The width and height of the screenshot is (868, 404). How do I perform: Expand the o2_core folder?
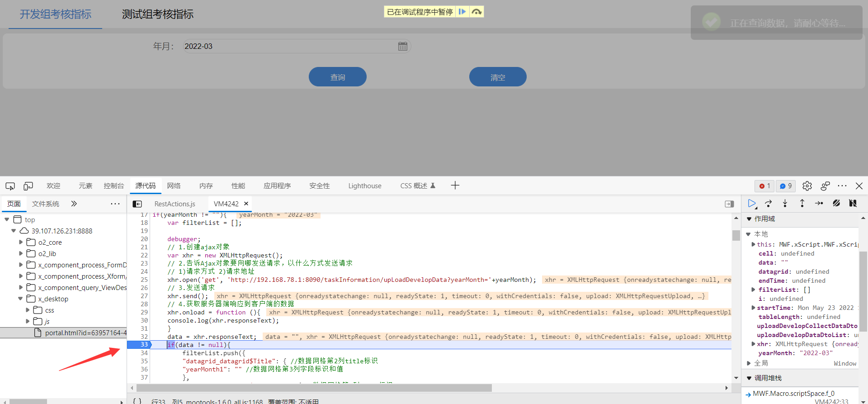click(x=21, y=242)
